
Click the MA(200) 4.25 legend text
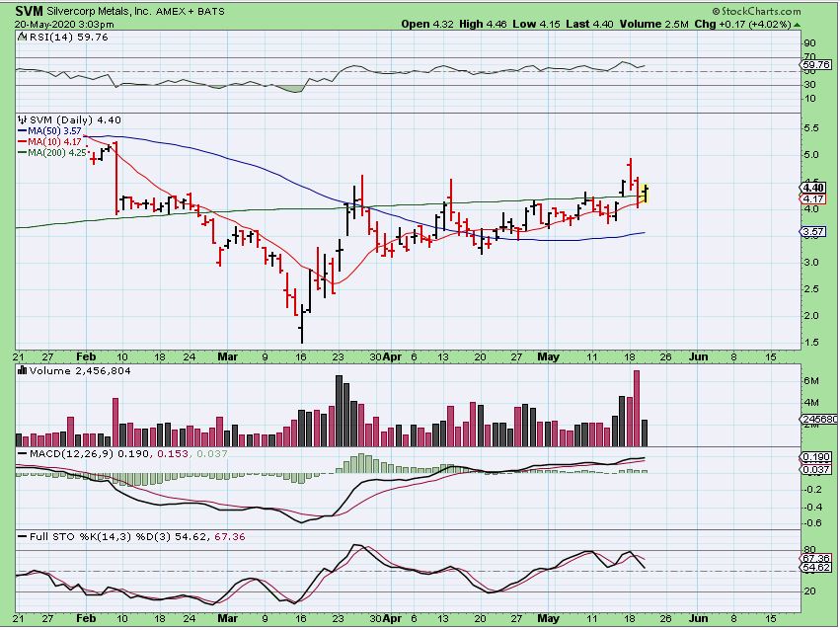click(x=57, y=153)
